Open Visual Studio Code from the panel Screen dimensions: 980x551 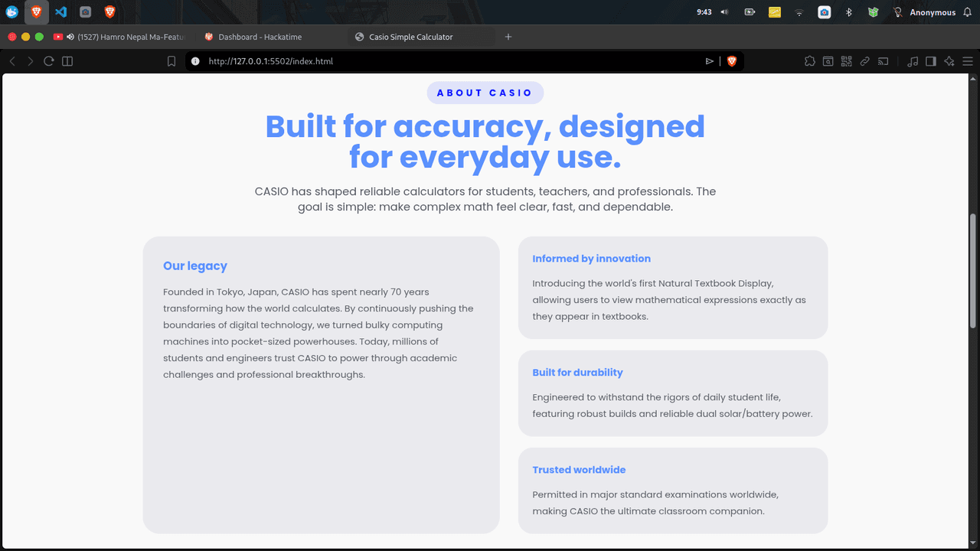pos(61,12)
